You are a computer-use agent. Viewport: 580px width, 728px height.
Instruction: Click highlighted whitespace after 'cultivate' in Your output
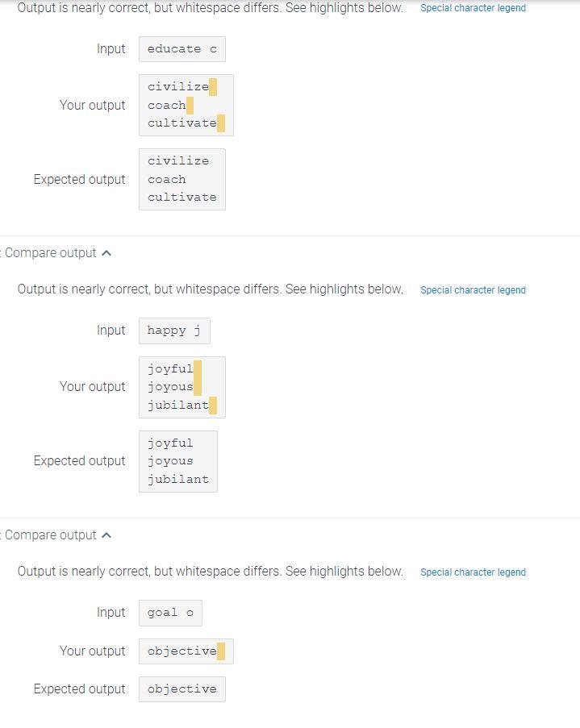pos(221,123)
